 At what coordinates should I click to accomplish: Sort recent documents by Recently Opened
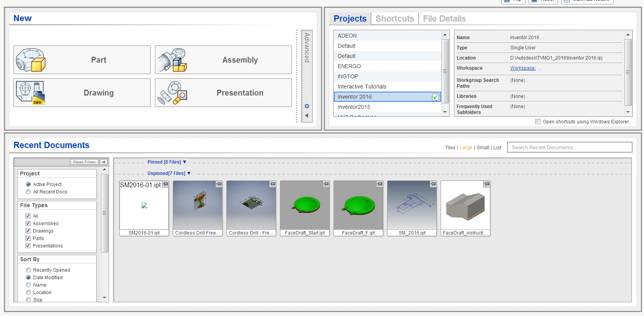[28, 270]
